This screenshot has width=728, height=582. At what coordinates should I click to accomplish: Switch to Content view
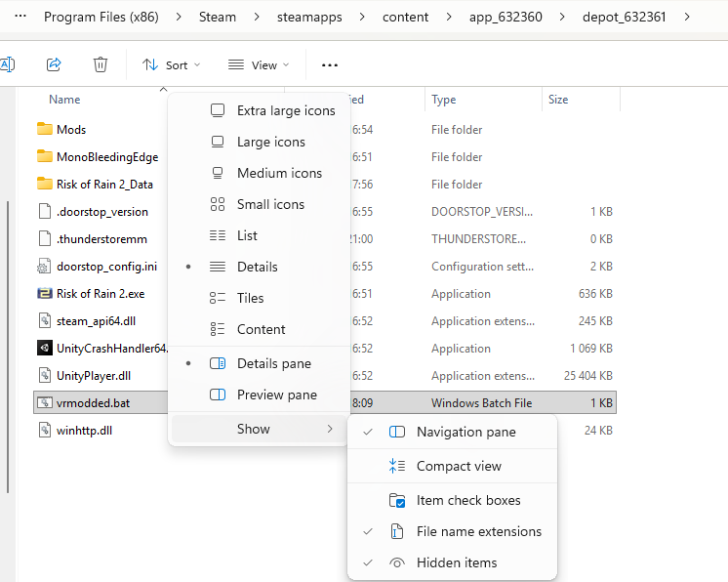coord(261,329)
